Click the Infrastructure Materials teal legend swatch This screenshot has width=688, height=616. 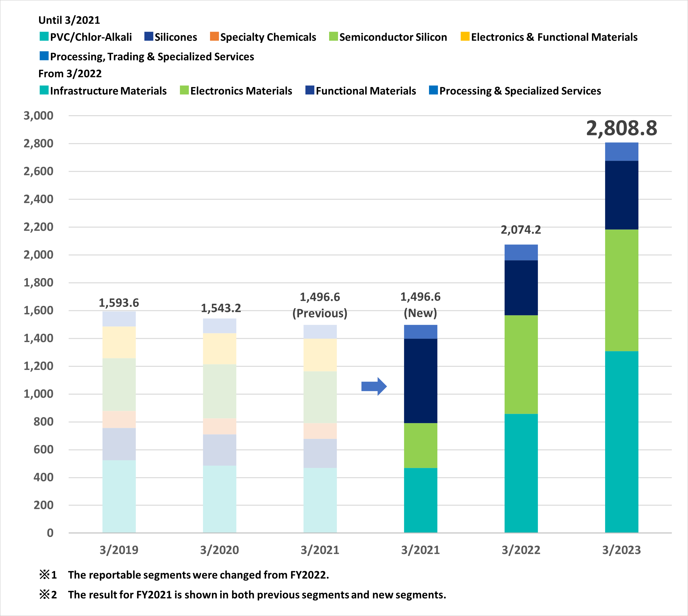44,90
